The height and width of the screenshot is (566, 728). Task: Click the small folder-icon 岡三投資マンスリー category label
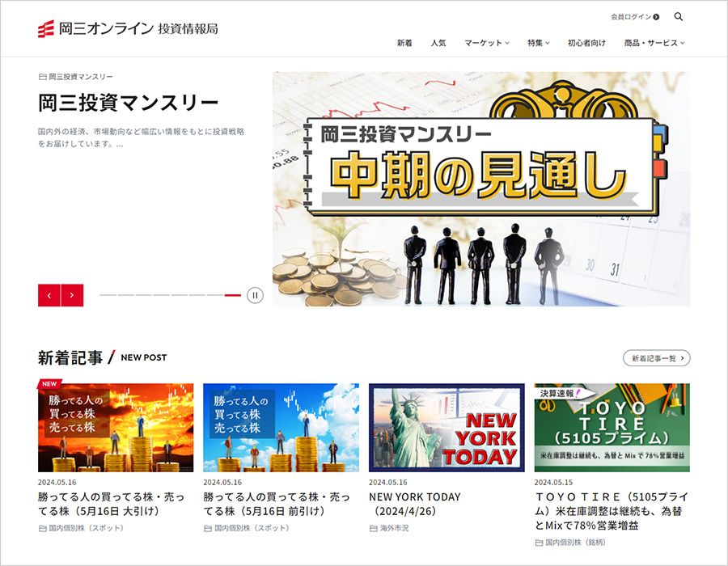point(76,77)
